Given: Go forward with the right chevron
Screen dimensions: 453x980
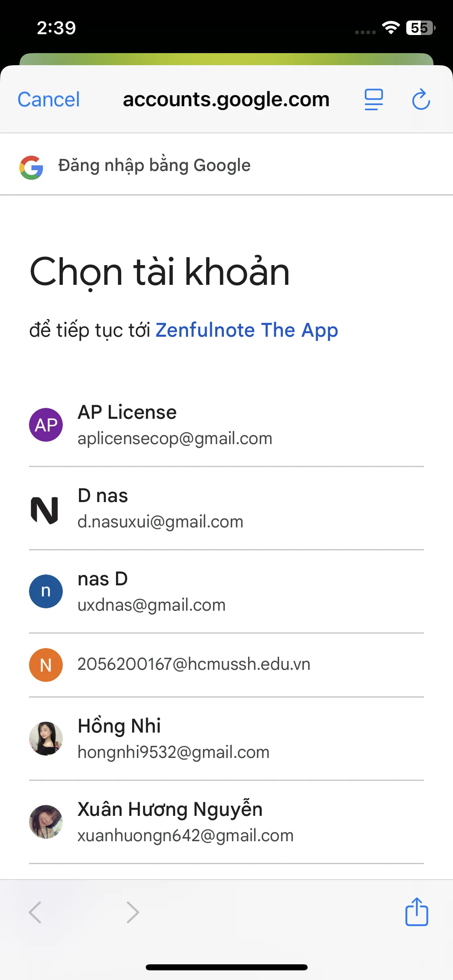Looking at the screenshot, I should coord(133,912).
